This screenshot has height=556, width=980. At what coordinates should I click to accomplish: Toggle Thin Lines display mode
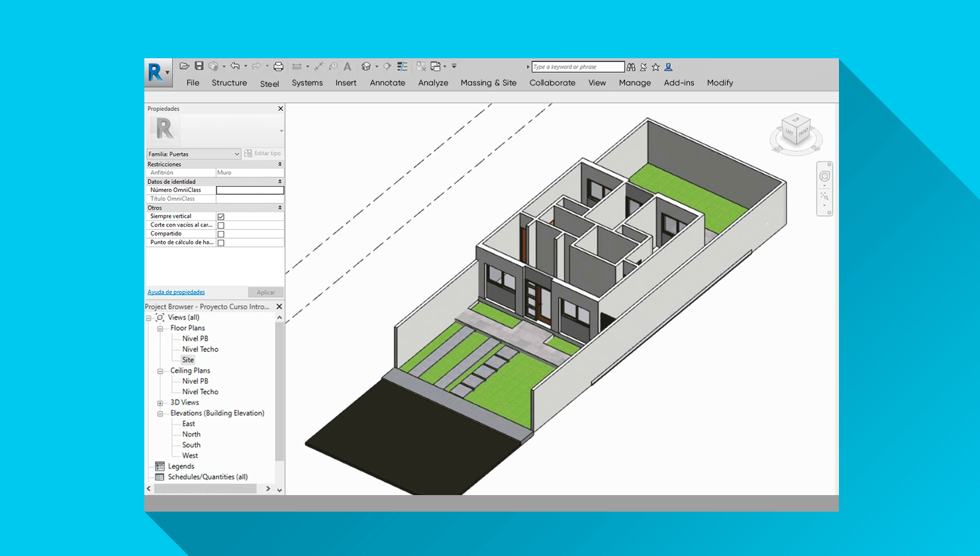tap(402, 66)
